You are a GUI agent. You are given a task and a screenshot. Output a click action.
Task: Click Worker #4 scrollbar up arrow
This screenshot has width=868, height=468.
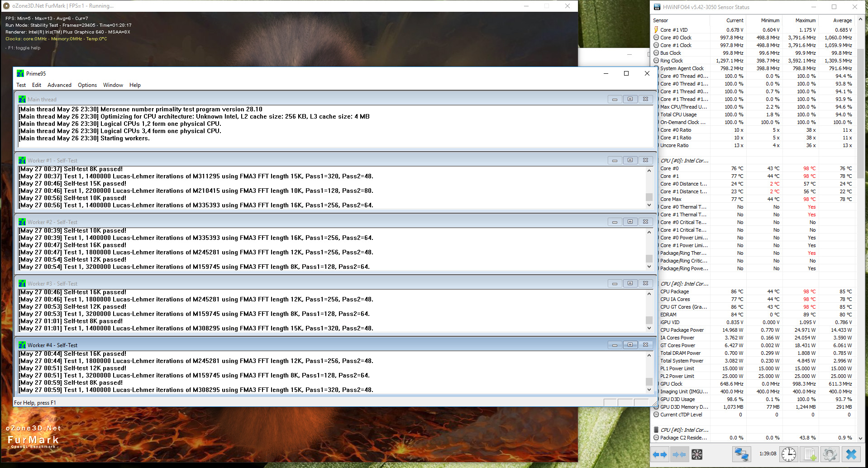(x=649, y=355)
